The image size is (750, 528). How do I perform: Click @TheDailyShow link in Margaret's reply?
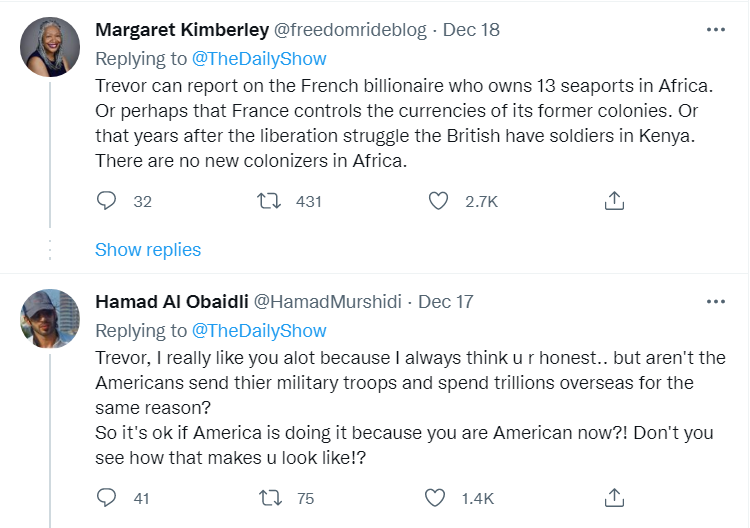pos(259,59)
